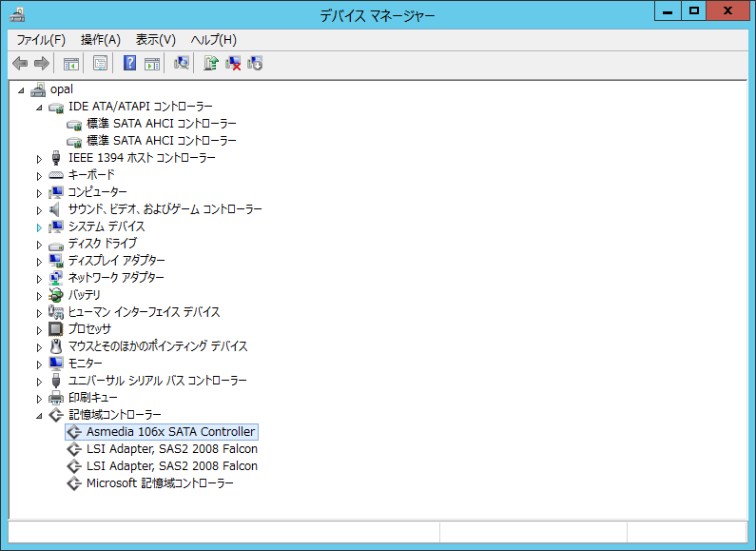Click the Back arrow toolbar icon

pyautogui.click(x=20, y=63)
